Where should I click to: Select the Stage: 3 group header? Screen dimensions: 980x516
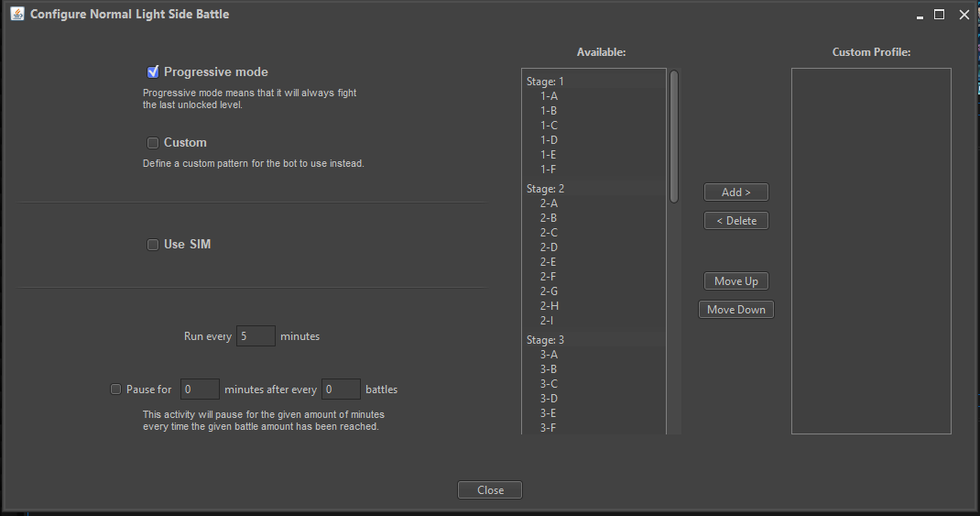tap(546, 340)
